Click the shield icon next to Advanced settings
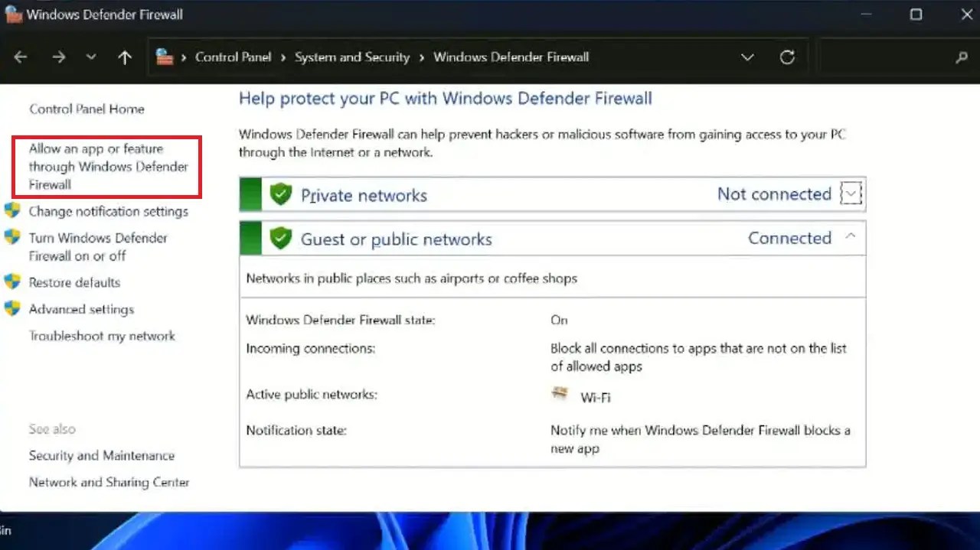This screenshot has height=550, width=980. 13,309
